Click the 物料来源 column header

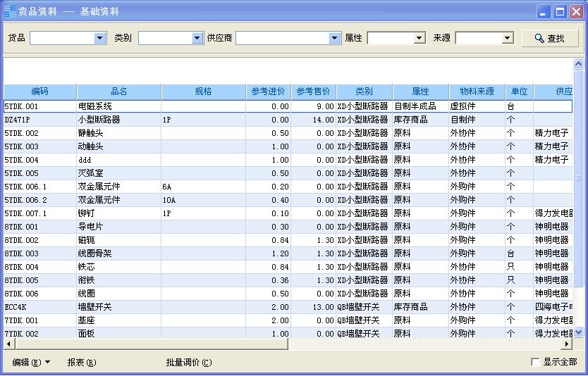pos(477,92)
